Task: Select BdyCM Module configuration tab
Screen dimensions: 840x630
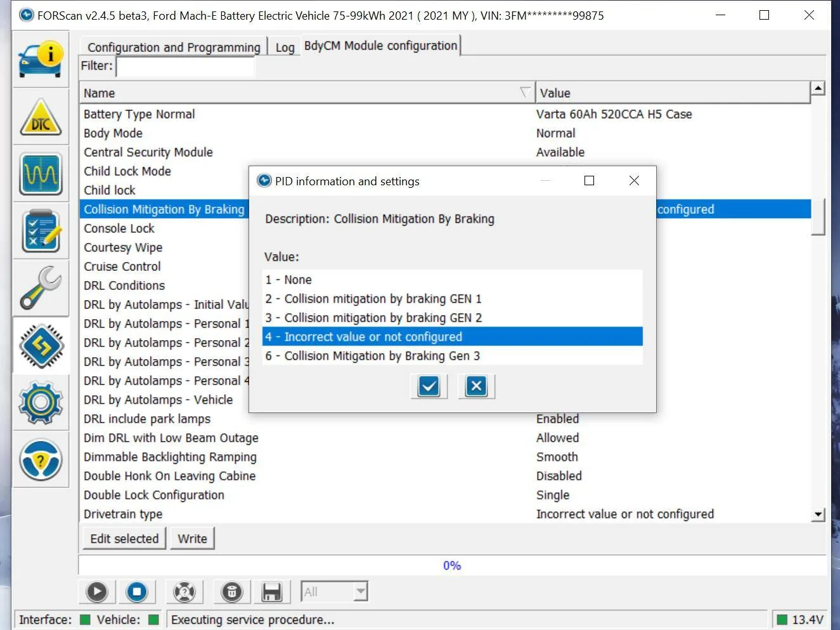Action: pyautogui.click(x=380, y=46)
